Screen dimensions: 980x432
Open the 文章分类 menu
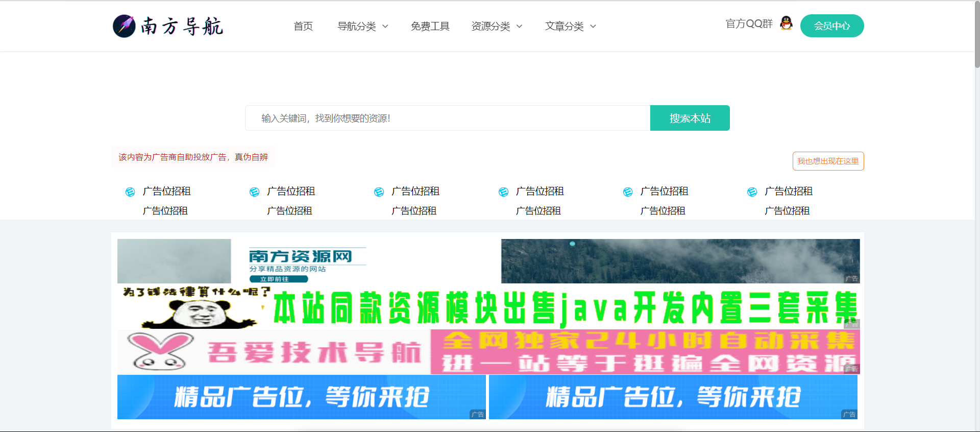pyautogui.click(x=564, y=26)
